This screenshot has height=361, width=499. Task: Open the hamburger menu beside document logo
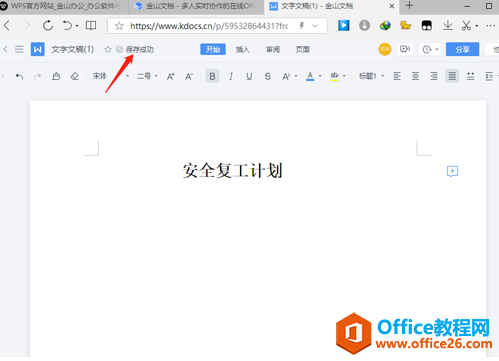pos(19,50)
